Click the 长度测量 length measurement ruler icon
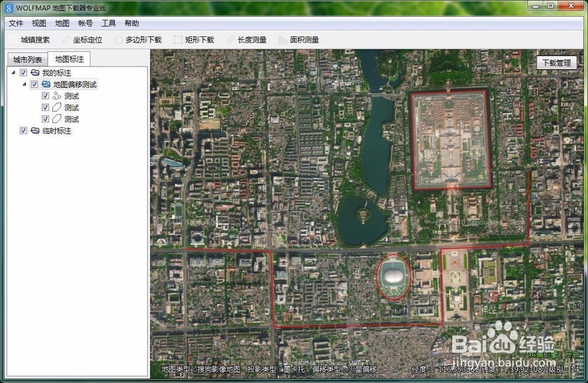The image size is (588, 383). (x=232, y=39)
